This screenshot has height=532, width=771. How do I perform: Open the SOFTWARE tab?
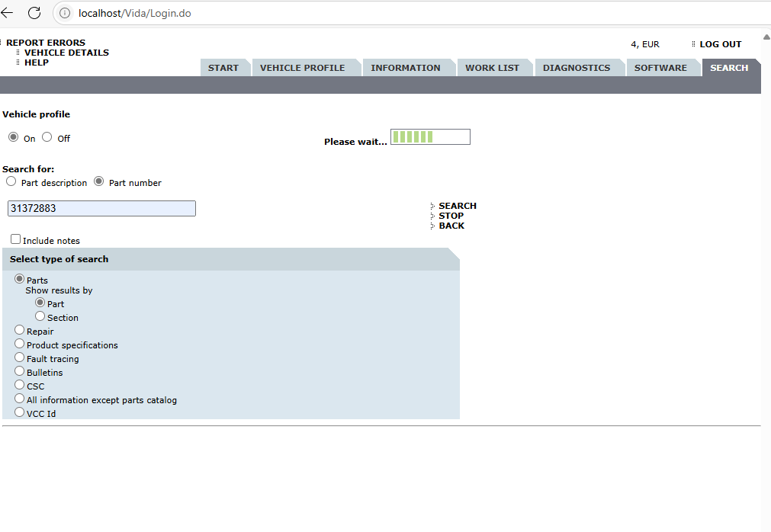(660, 68)
